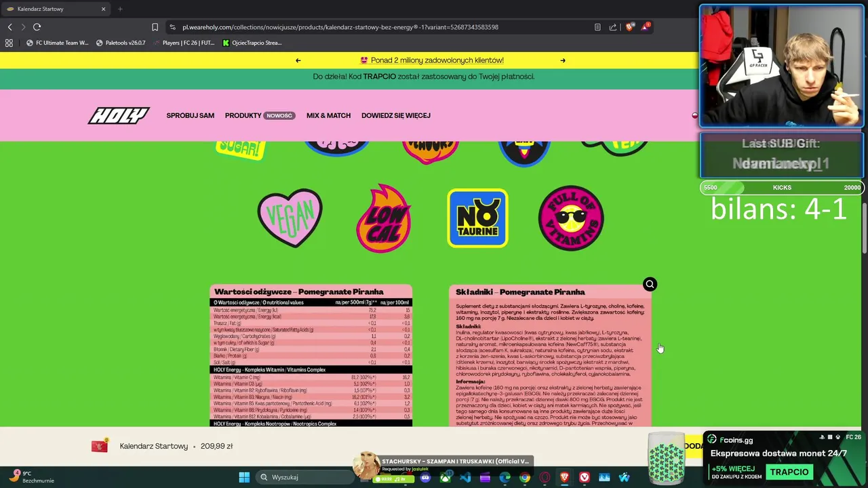
Task: Open the Windows Start menu
Action: pyautogui.click(x=243, y=477)
